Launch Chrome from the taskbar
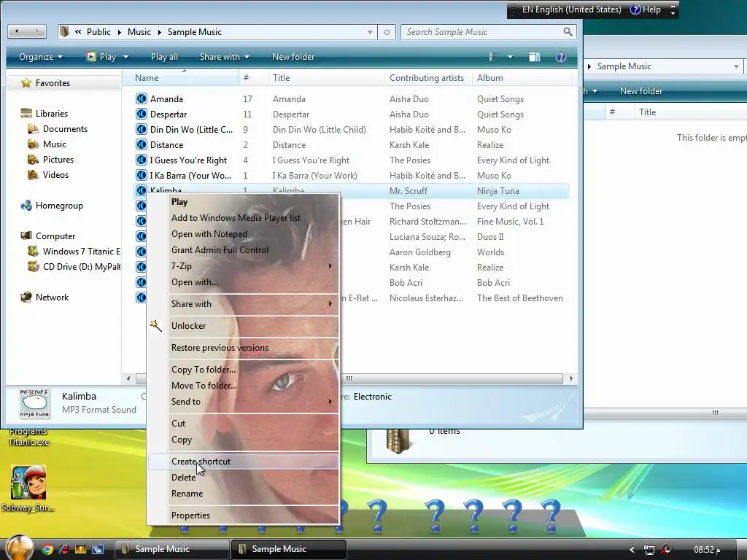 [47, 550]
